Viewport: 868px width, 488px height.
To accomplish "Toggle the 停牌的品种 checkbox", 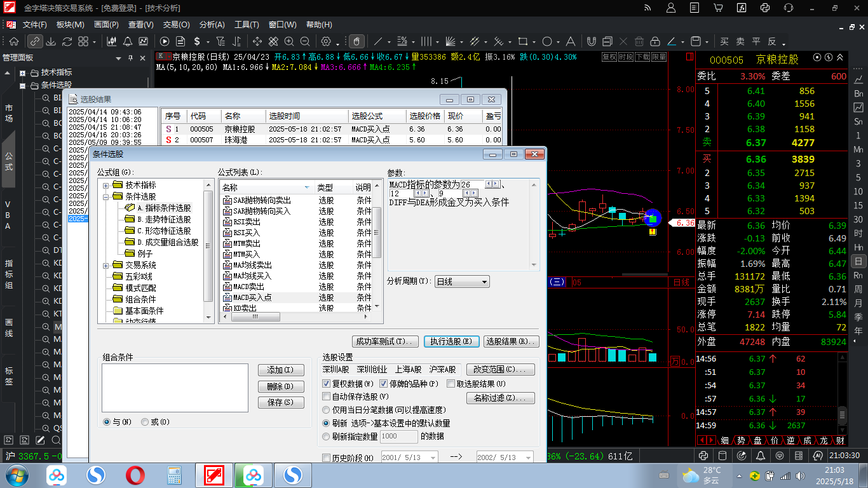I will 384,384.
